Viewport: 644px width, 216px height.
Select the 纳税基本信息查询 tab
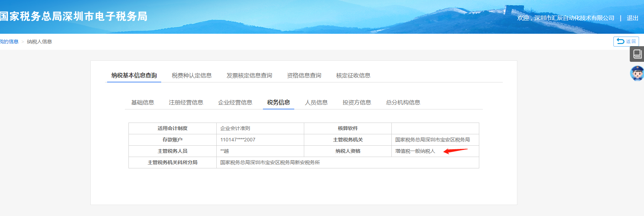point(134,75)
